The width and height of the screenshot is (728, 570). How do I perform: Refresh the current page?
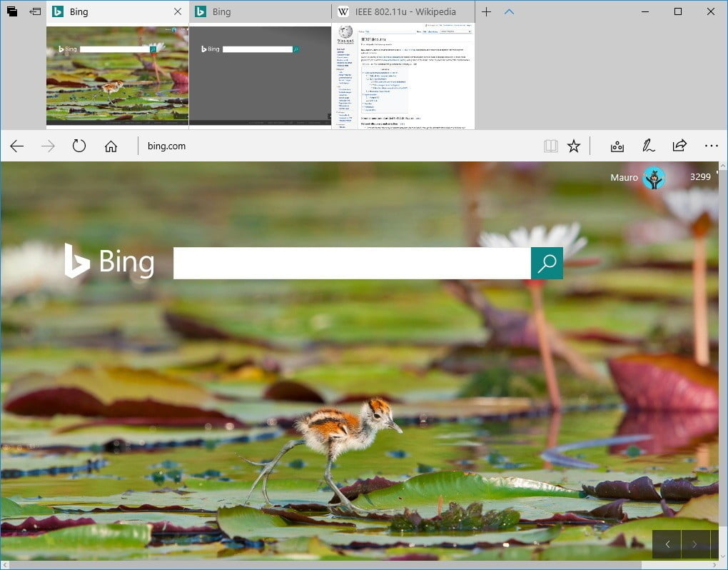point(79,146)
